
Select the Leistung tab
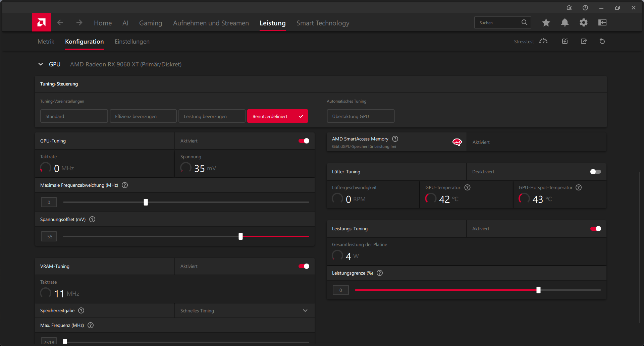coord(273,23)
